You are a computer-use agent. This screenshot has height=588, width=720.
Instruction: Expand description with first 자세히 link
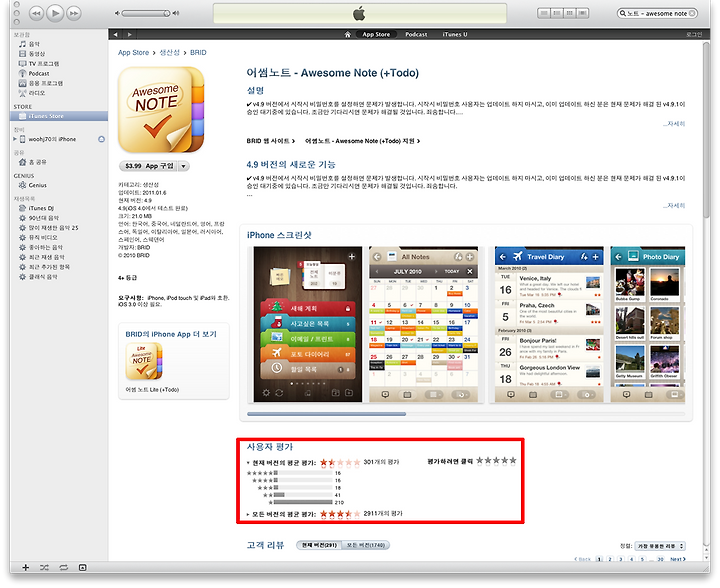(674, 124)
